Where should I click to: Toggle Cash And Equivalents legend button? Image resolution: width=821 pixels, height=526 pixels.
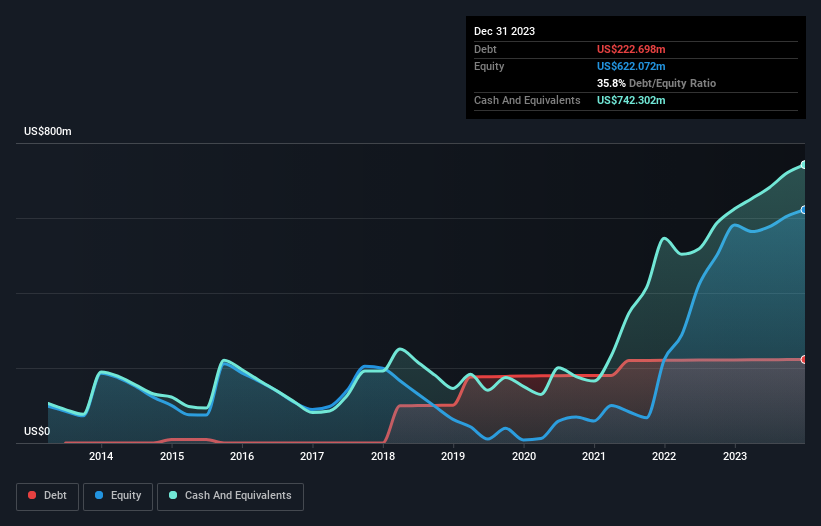click(230, 496)
